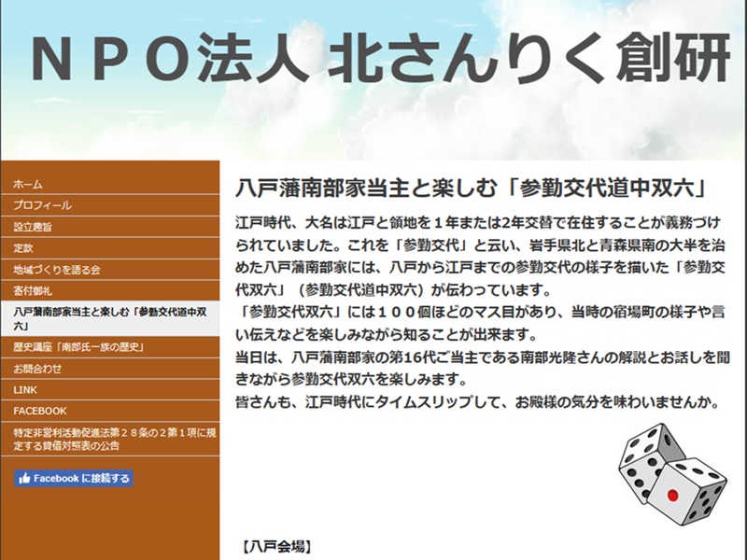Viewport: 747px width, 560px height.
Task: Select the highlighted 参勤交代道中双六 menu item
Action: [x=110, y=318]
